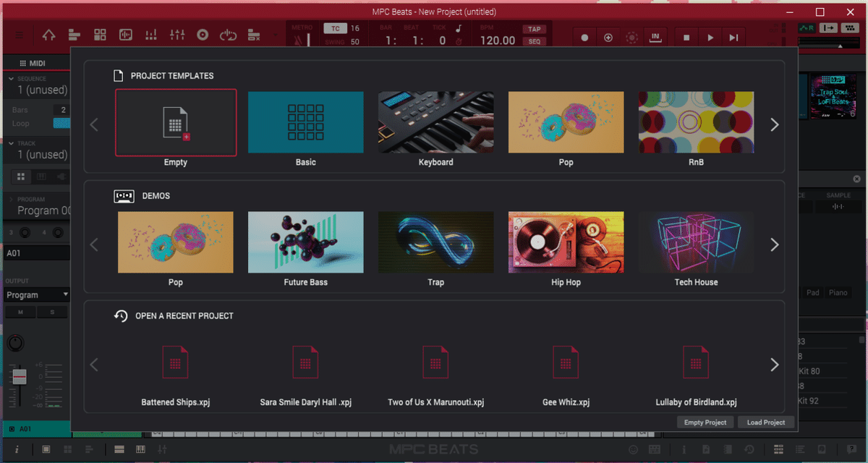Switch to Pad grid mode icon
The width and height of the screenshot is (868, 463).
pos(100,35)
